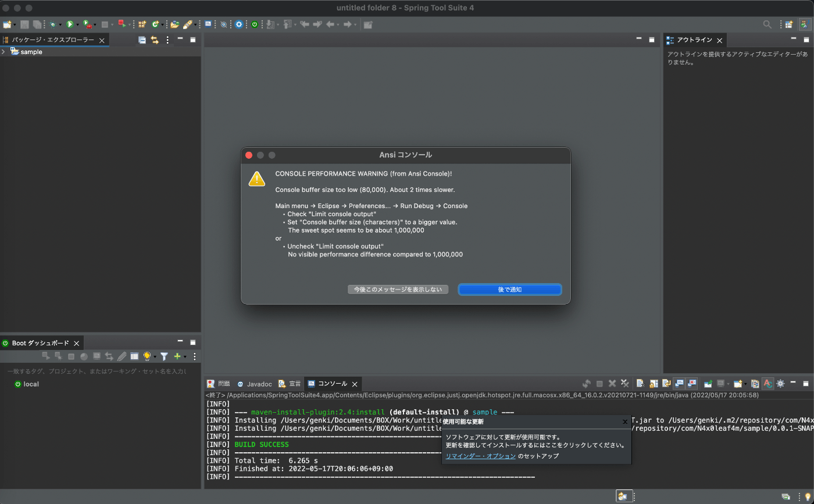Select the local entry in Boot Dashboard
This screenshot has height=504, width=814.
tap(27, 384)
